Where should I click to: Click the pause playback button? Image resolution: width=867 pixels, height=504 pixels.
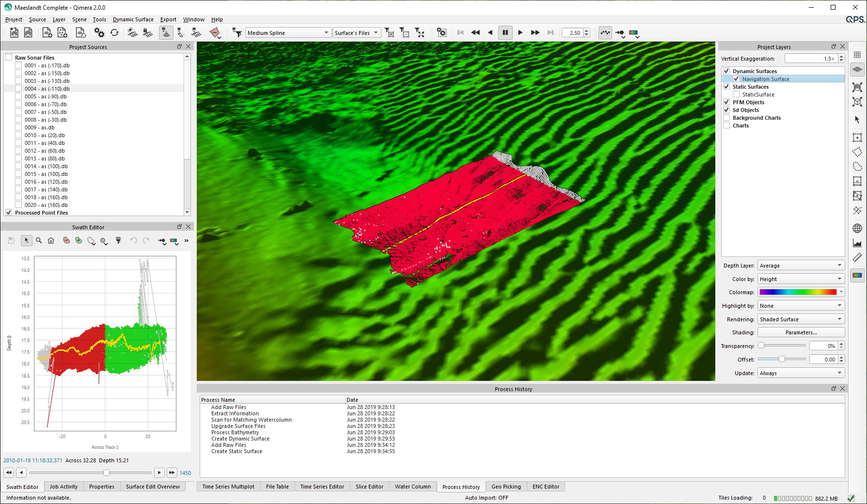tap(505, 32)
